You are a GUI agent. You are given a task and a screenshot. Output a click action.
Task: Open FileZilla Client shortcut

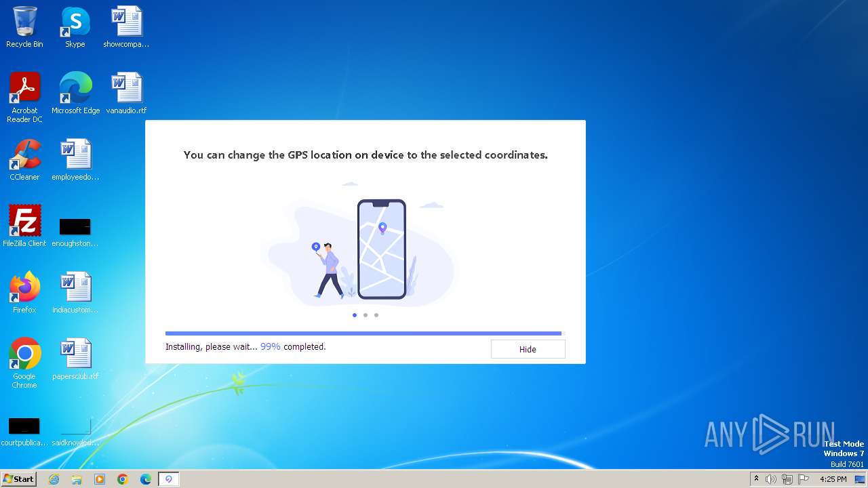[24, 226]
